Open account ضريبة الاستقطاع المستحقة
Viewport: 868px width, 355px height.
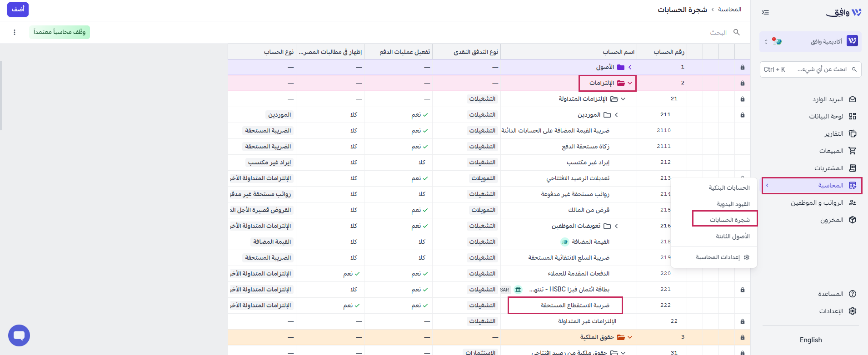coord(575,306)
